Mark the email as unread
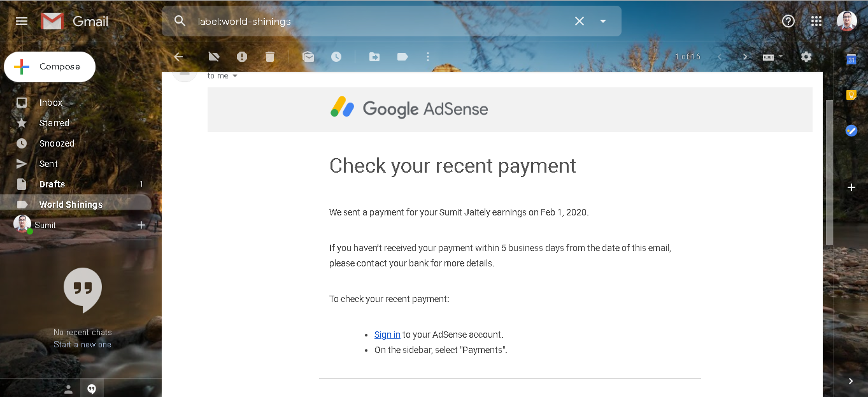The image size is (868, 397). click(x=308, y=57)
